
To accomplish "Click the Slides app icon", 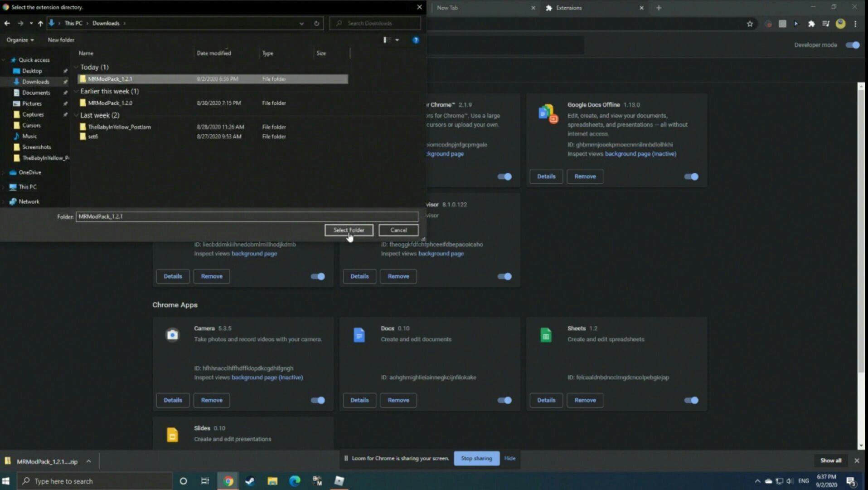I will pyautogui.click(x=172, y=435).
